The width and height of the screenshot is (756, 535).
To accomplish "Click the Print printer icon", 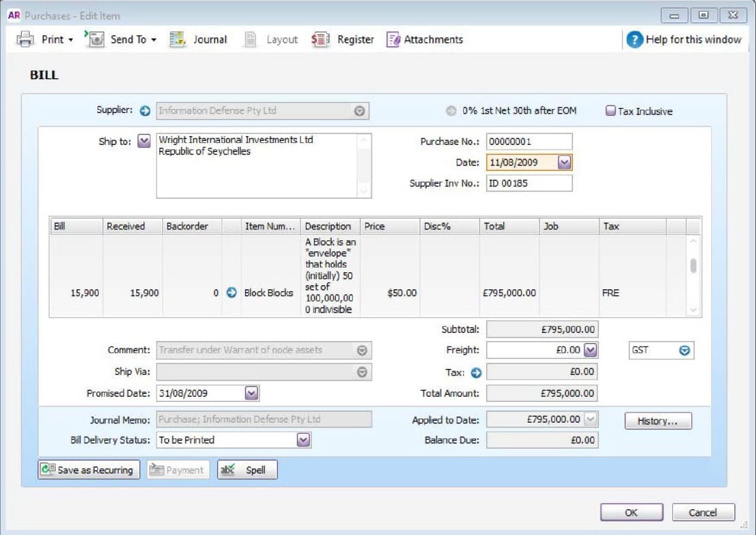I will pyautogui.click(x=25, y=39).
